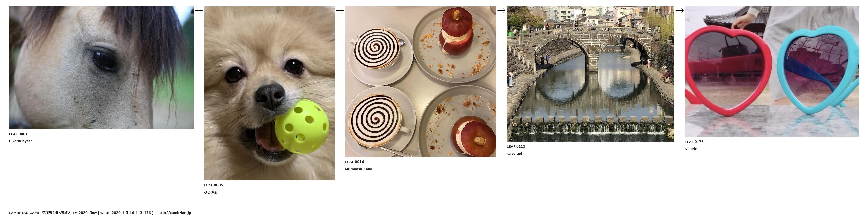
Task: Open the Pomeranian with green ball photo
Action: point(269,93)
